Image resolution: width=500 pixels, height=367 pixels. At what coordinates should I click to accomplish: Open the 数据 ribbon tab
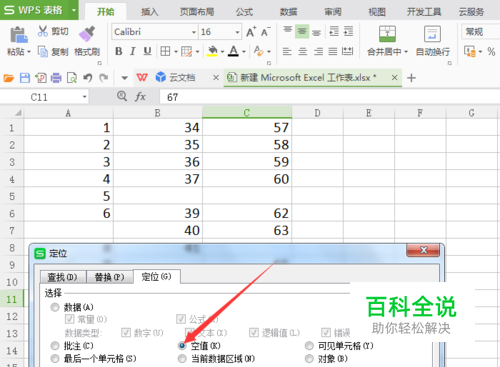click(x=288, y=12)
